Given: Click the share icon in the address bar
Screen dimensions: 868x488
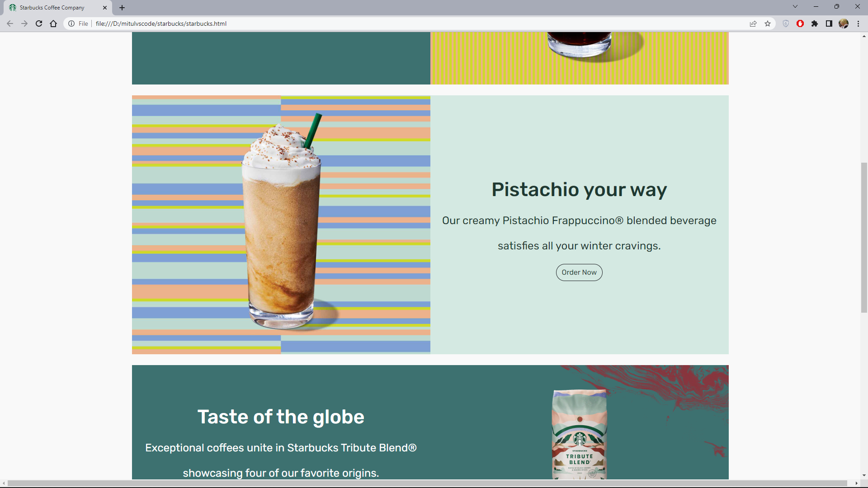Looking at the screenshot, I should point(753,23).
